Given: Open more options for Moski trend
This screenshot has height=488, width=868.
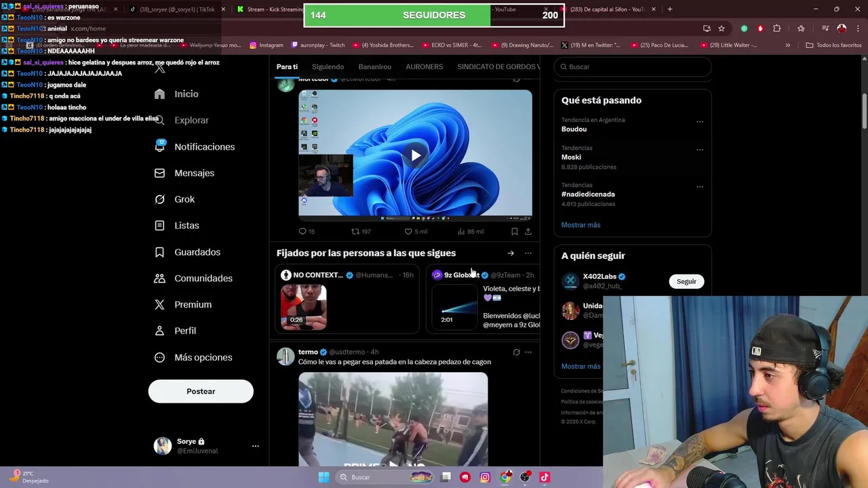Looking at the screenshot, I should [x=700, y=150].
